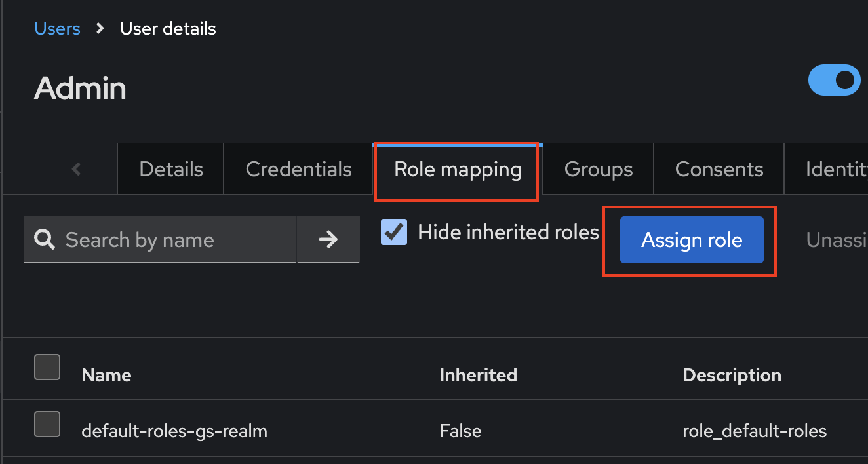Click the Assign role button
Viewport: 868px width, 464px height.
pos(692,240)
